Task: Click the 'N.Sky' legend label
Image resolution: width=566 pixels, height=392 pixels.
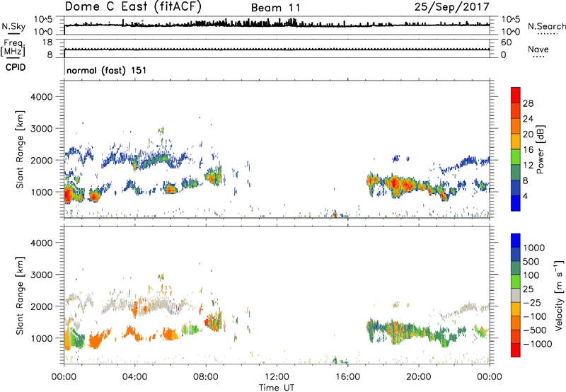Action: (13, 26)
